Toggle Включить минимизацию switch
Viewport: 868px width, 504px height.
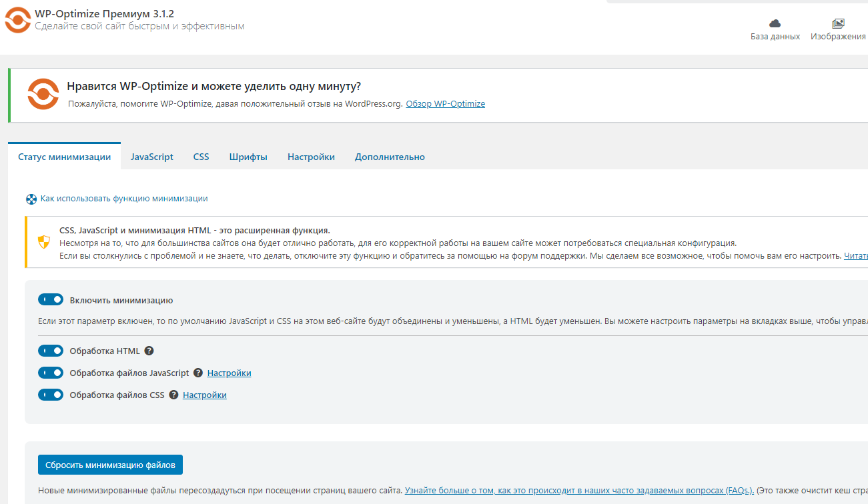click(x=51, y=300)
